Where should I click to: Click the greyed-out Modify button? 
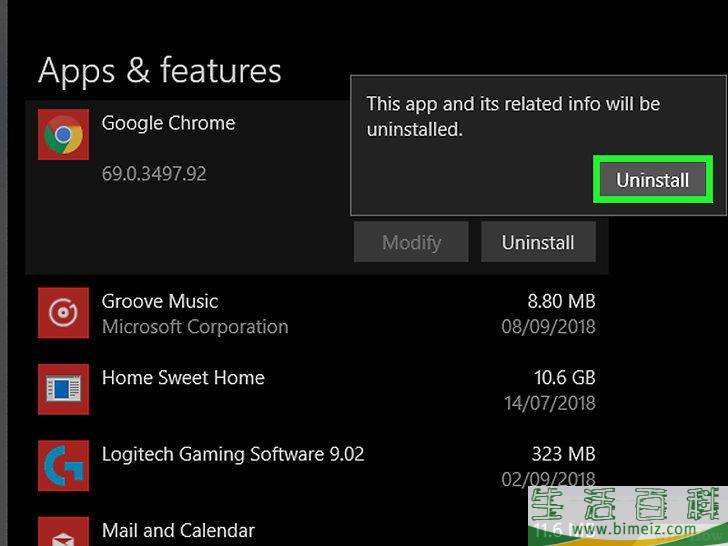tap(411, 242)
